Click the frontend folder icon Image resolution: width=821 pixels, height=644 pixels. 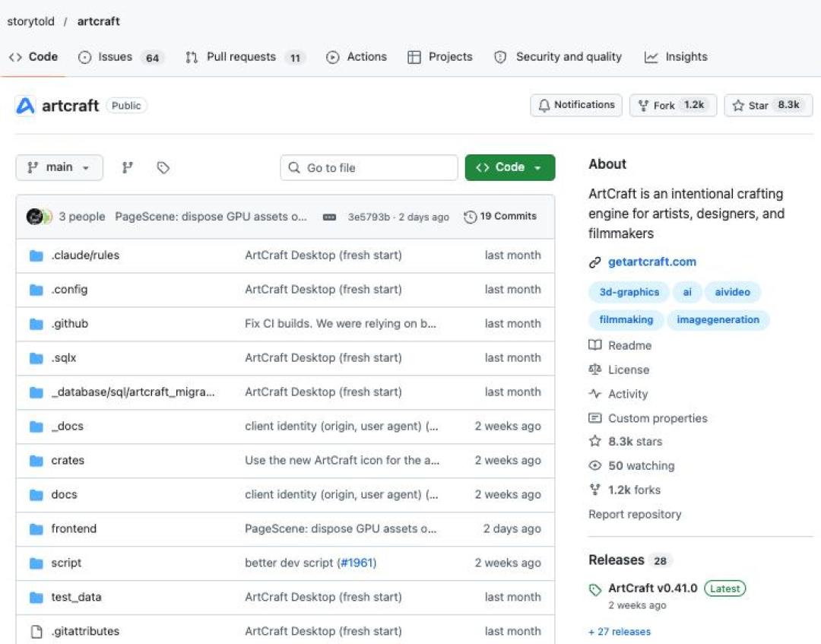tap(36, 529)
